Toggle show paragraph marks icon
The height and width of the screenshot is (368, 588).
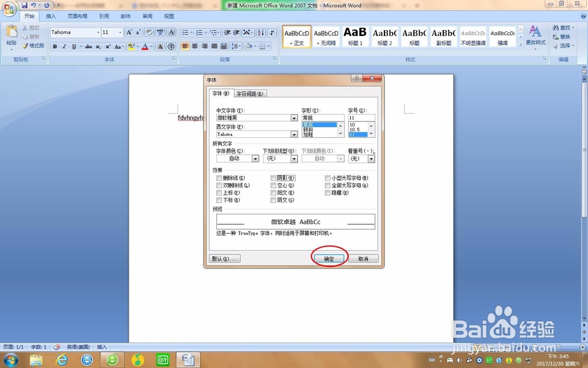pyautogui.click(x=273, y=32)
